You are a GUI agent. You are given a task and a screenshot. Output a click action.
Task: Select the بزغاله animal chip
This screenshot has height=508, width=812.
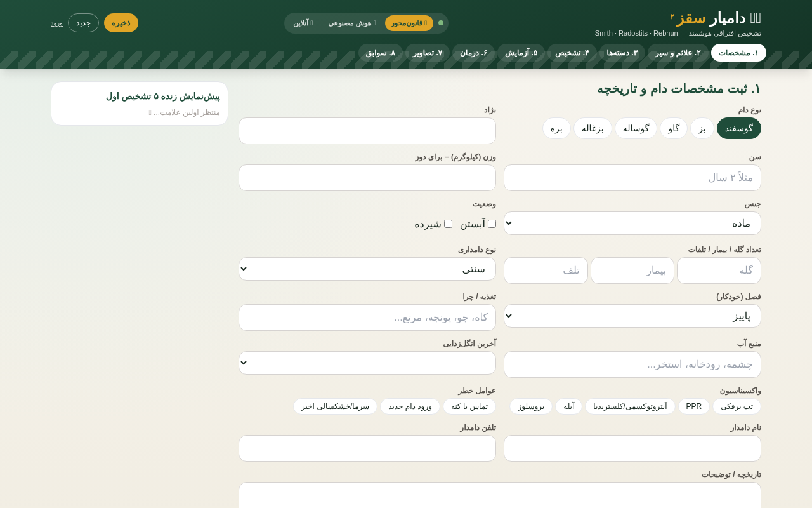click(593, 128)
